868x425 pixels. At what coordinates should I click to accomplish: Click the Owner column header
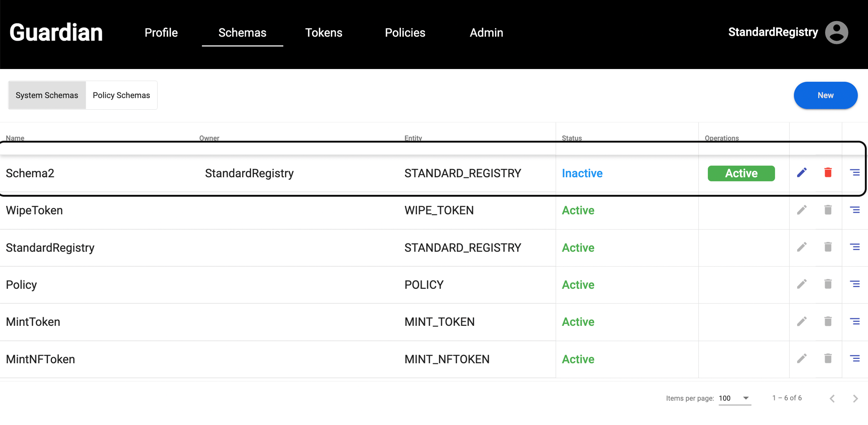click(x=209, y=138)
